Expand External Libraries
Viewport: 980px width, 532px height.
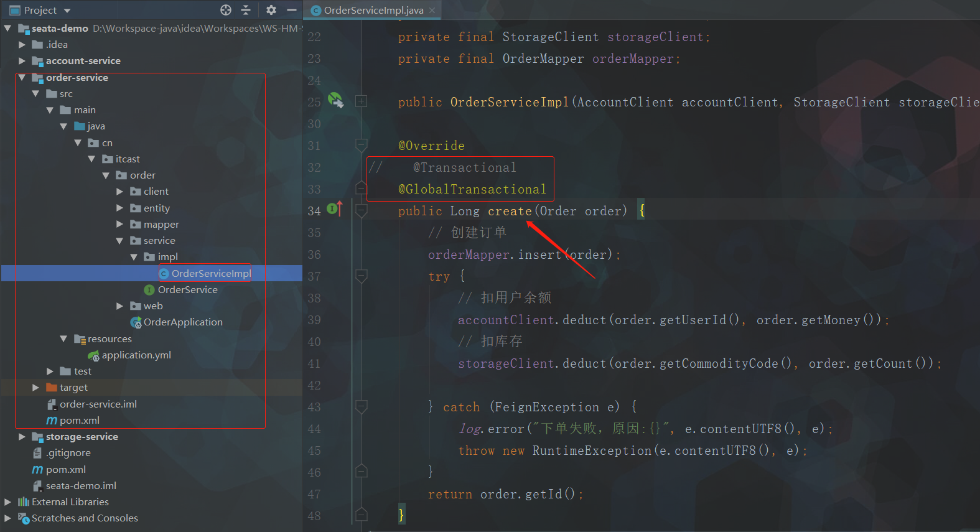point(7,502)
